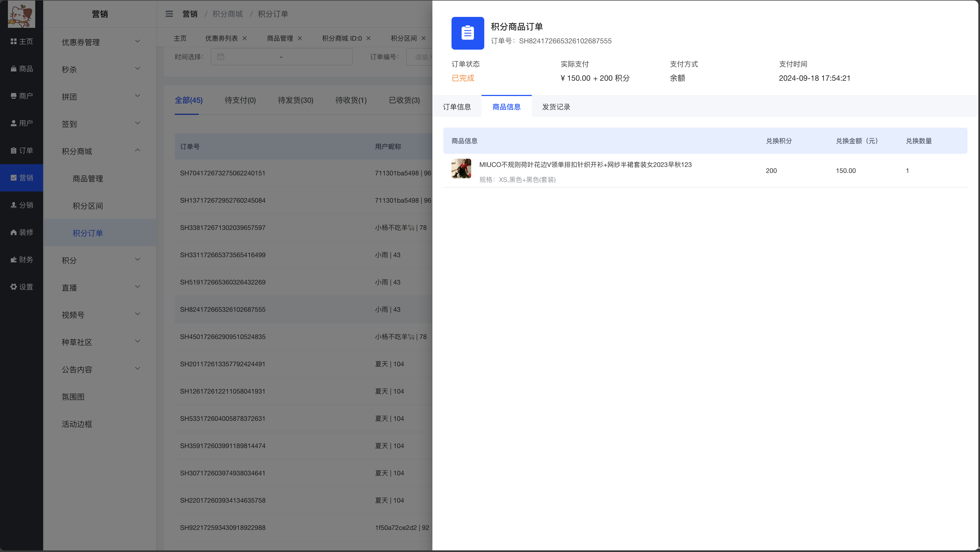Collapse the 积分商城 submenu
The width and height of the screenshot is (980, 552).
pyautogui.click(x=100, y=151)
